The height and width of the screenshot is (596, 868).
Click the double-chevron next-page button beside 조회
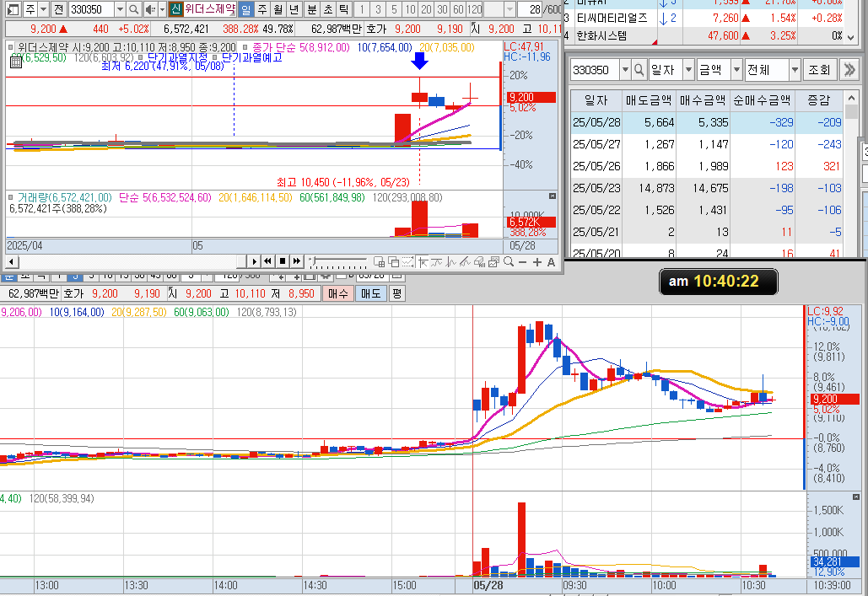[x=849, y=70]
